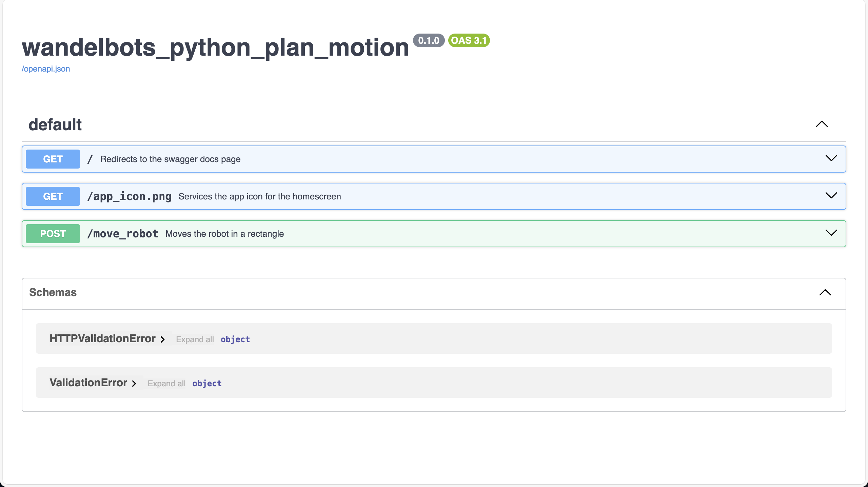Click the ValidationError schema name
868x487 pixels.
pyautogui.click(x=88, y=383)
